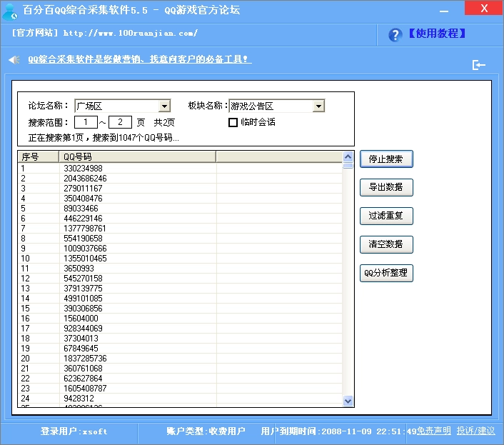Click the 停止搜索 button
Image resolution: width=504 pixels, height=445 pixels.
(386, 159)
